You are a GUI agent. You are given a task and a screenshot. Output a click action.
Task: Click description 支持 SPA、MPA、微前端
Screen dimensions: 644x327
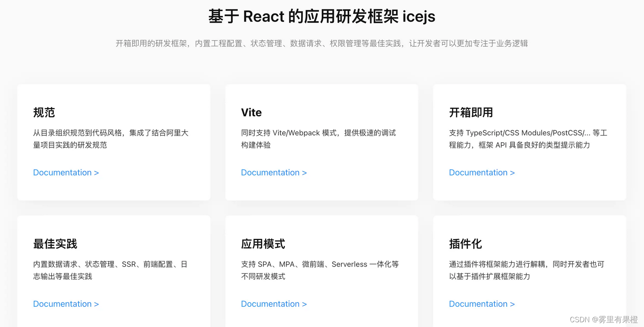[320, 270]
